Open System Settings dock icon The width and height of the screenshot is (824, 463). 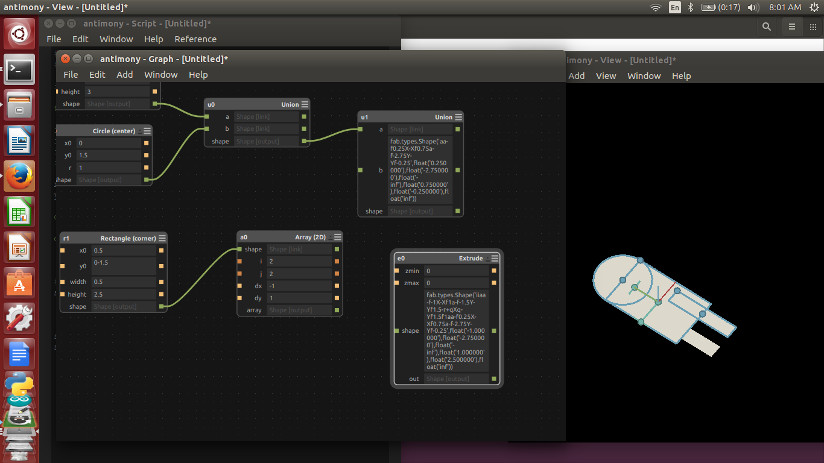point(19,318)
